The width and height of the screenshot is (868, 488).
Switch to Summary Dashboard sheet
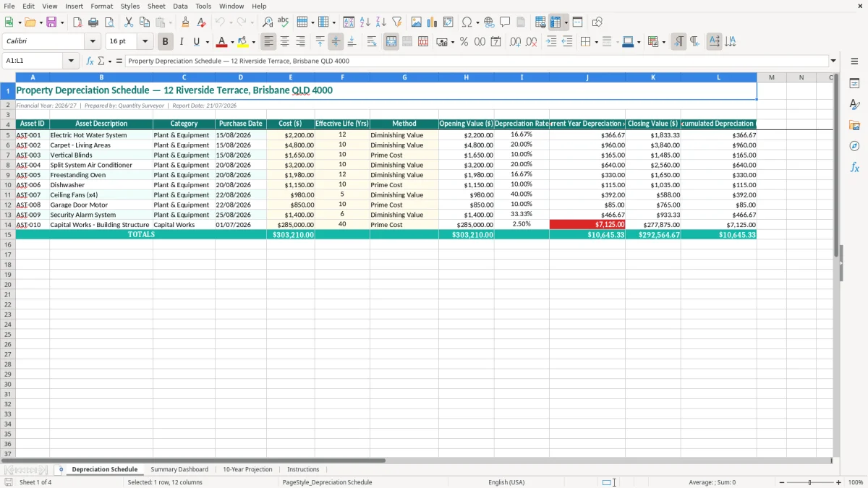pyautogui.click(x=179, y=469)
